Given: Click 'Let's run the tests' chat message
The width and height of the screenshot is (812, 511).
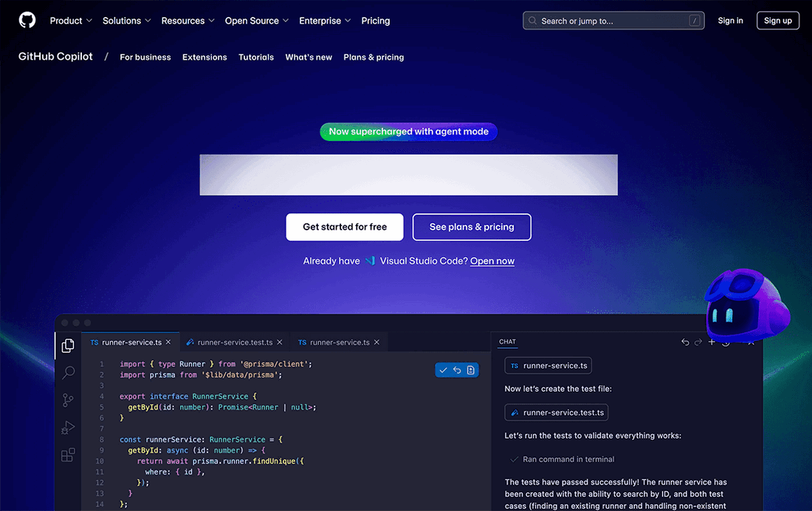Looking at the screenshot, I should click(x=593, y=436).
